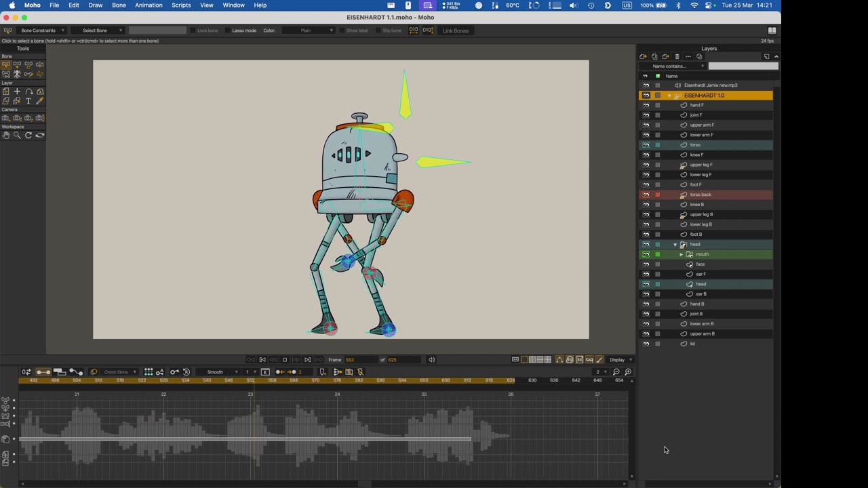The image size is (868, 488).
Task: Select the Track Camera tool
Action: [x=6, y=118]
